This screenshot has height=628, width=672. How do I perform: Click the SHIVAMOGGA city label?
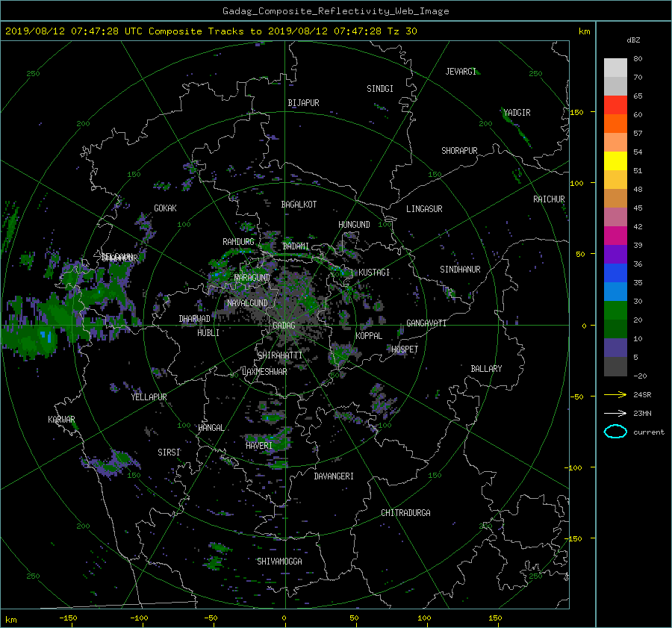point(279,562)
